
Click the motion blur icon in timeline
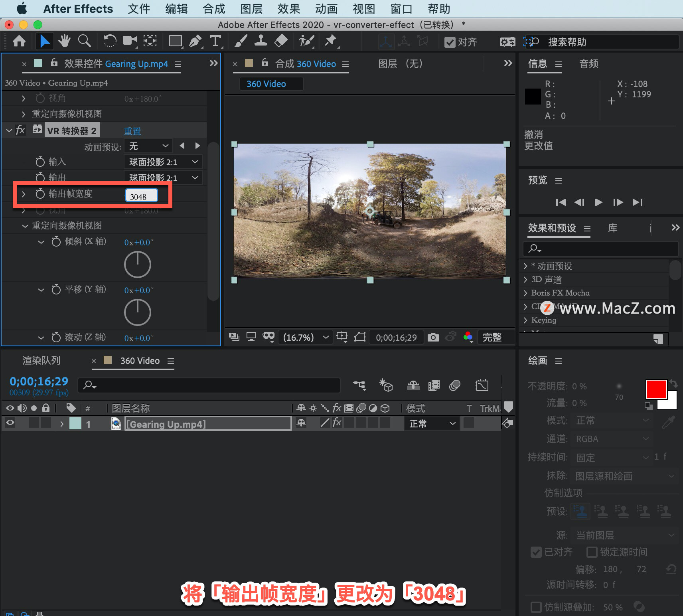[455, 385]
